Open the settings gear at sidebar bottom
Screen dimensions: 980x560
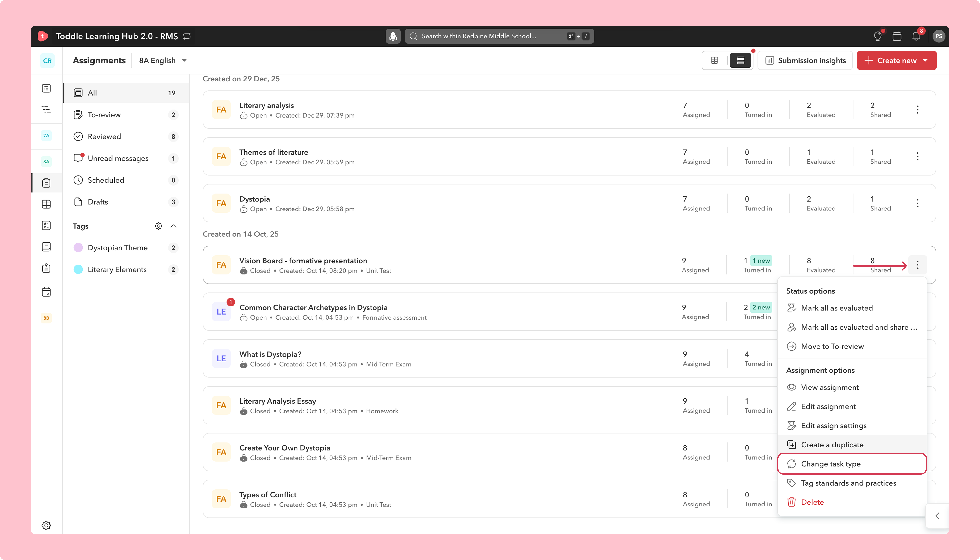[x=46, y=525]
